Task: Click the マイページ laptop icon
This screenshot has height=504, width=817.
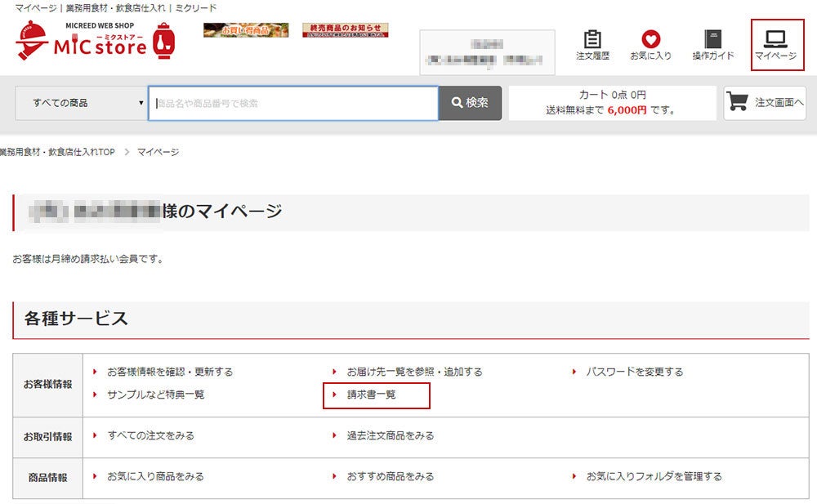Action: coord(775,40)
